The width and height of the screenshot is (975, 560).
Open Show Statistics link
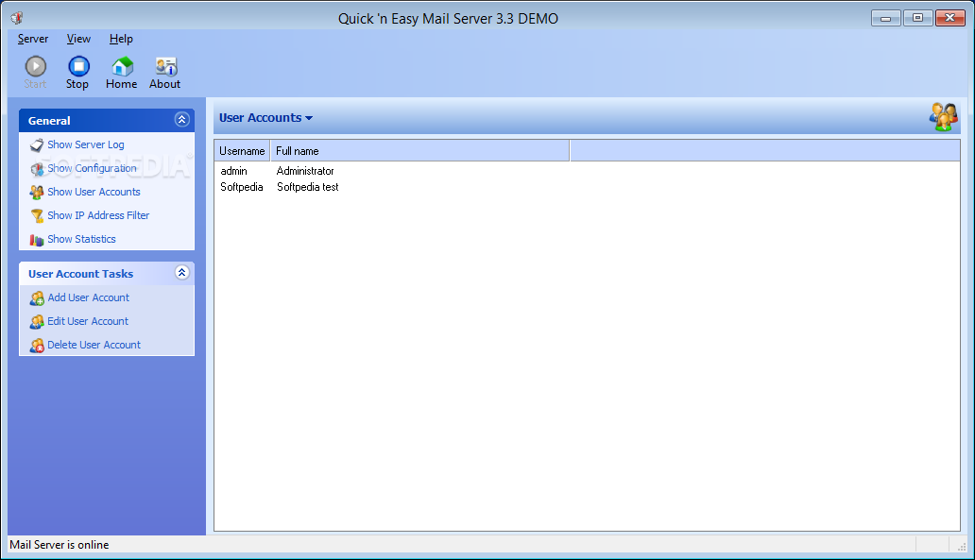[x=81, y=239]
